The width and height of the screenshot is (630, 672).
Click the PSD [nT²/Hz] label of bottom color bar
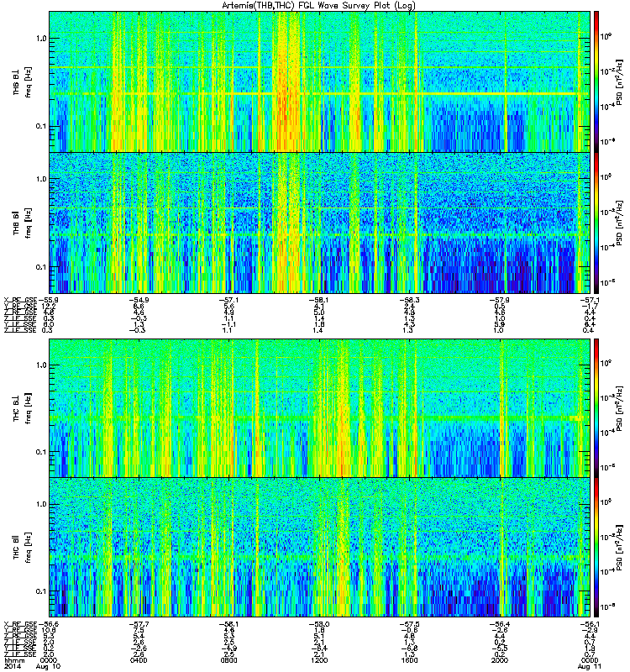(x=620, y=548)
